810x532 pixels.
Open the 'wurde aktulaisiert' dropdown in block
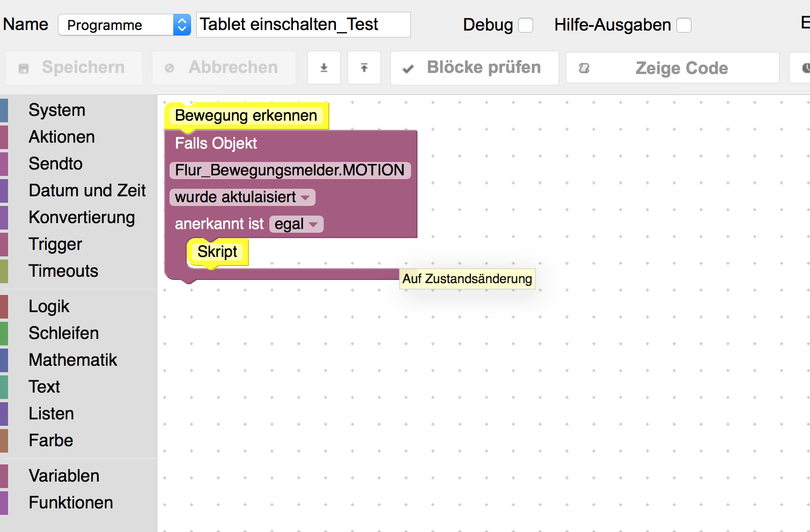tap(242, 197)
